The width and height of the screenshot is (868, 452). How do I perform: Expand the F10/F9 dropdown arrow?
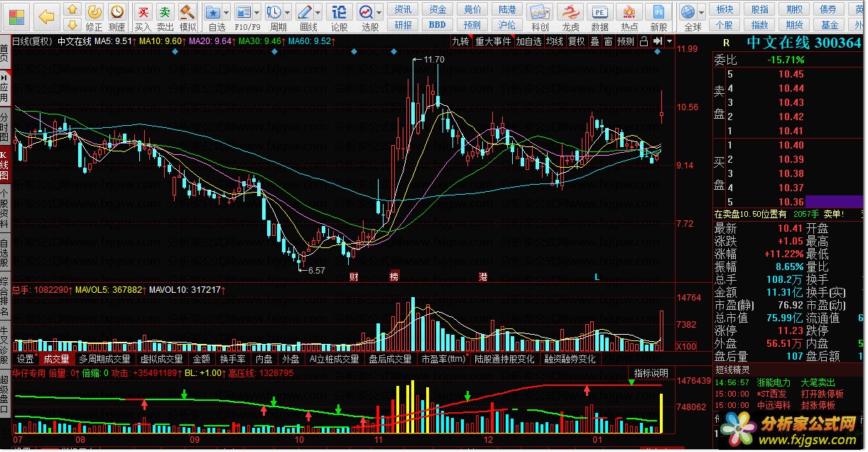tap(256, 13)
